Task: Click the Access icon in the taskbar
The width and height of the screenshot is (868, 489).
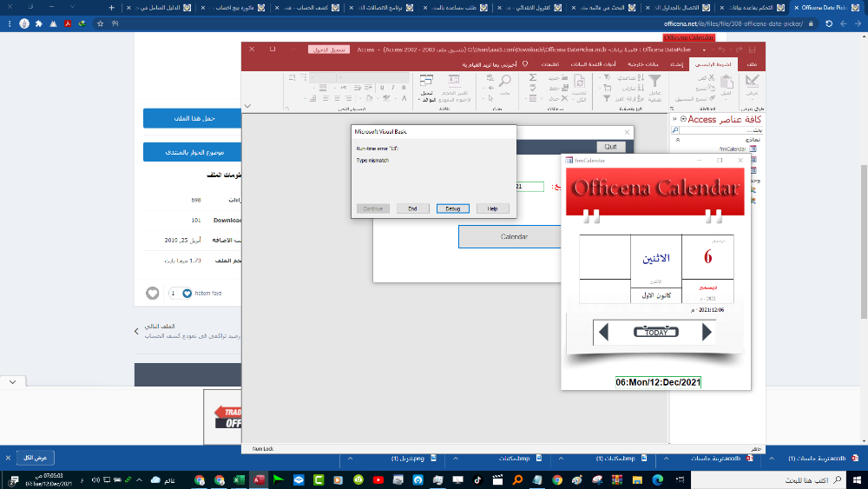Action: 259,479
